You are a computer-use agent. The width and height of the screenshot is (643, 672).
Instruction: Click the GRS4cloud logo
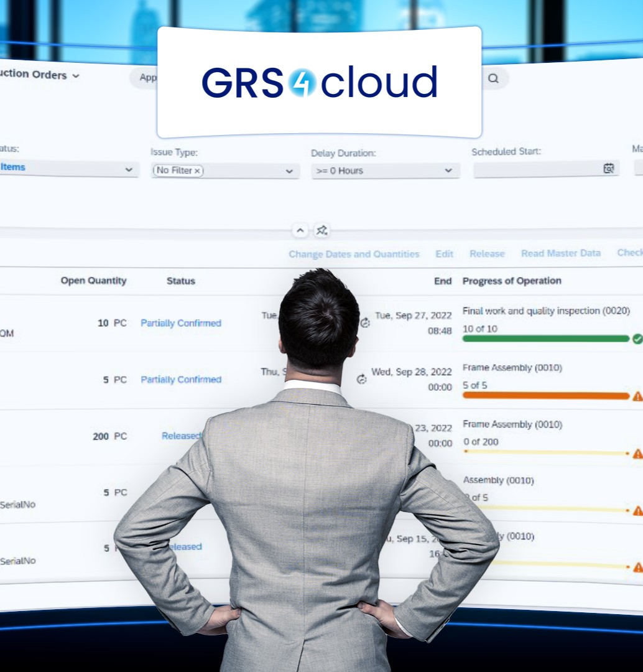tap(320, 82)
